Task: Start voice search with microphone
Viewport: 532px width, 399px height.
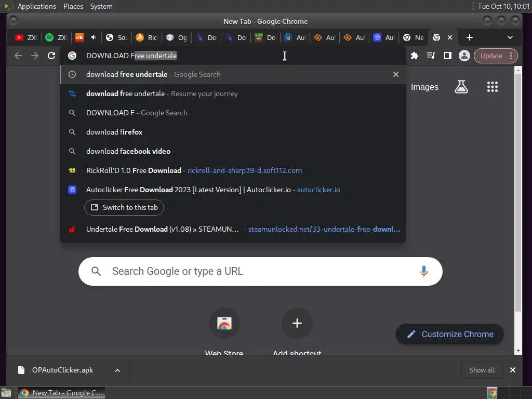Action: point(423,271)
